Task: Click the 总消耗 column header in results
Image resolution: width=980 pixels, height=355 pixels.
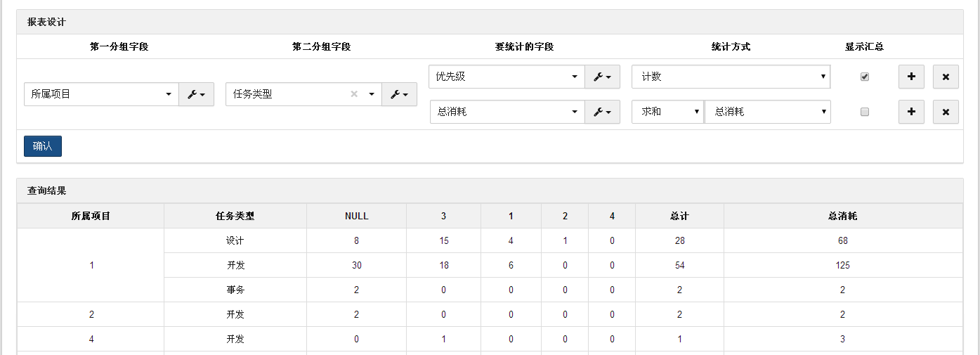Action: coord(842,216)
